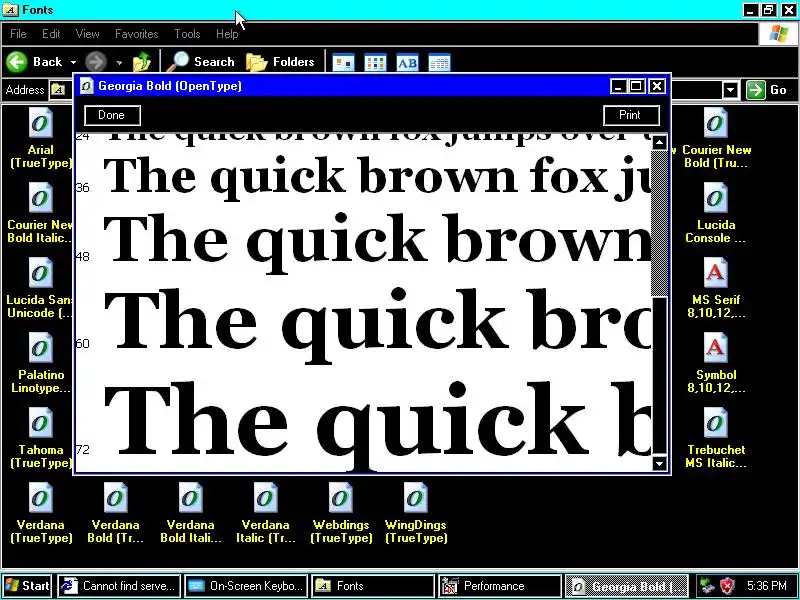
Task: Click the Start button
Action: pos(28,586)
